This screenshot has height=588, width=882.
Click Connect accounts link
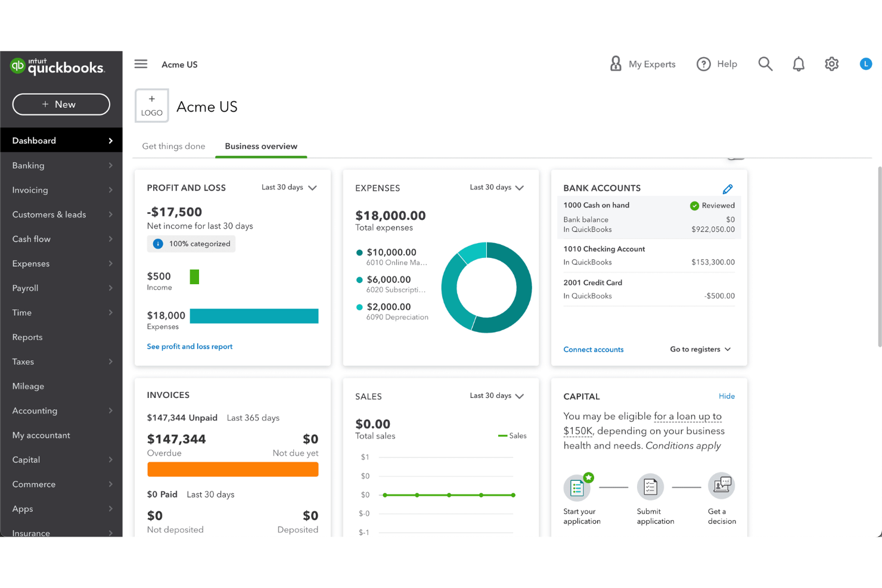tap(594, 349)
